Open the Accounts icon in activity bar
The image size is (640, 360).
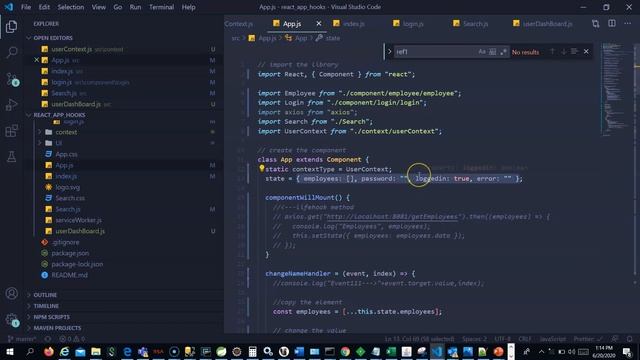pos(11,293)
